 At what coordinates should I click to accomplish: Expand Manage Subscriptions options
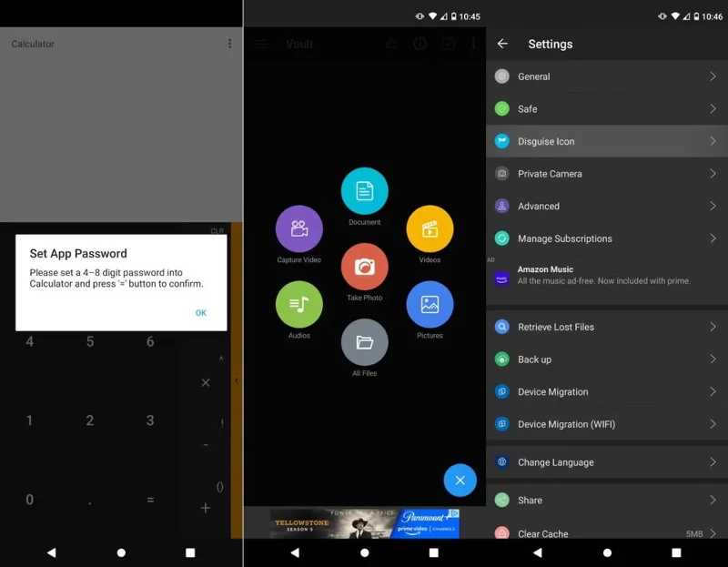point(607,238)
